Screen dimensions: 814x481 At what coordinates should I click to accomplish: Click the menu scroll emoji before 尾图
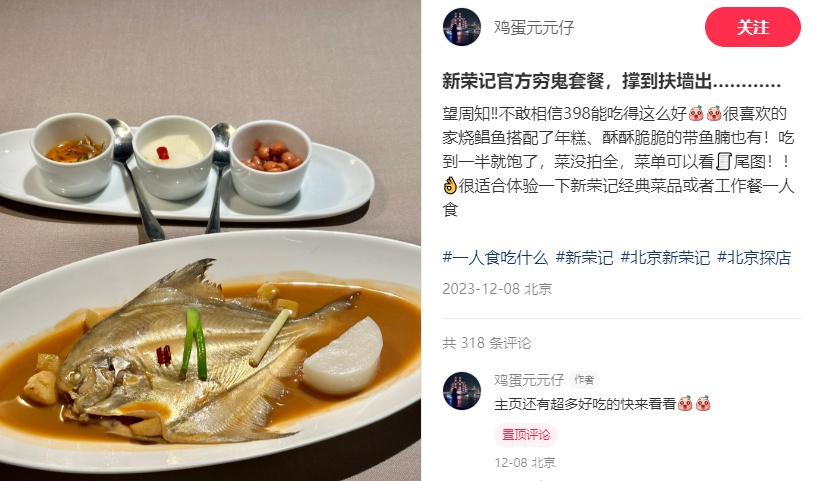click(x=724, y=161)
